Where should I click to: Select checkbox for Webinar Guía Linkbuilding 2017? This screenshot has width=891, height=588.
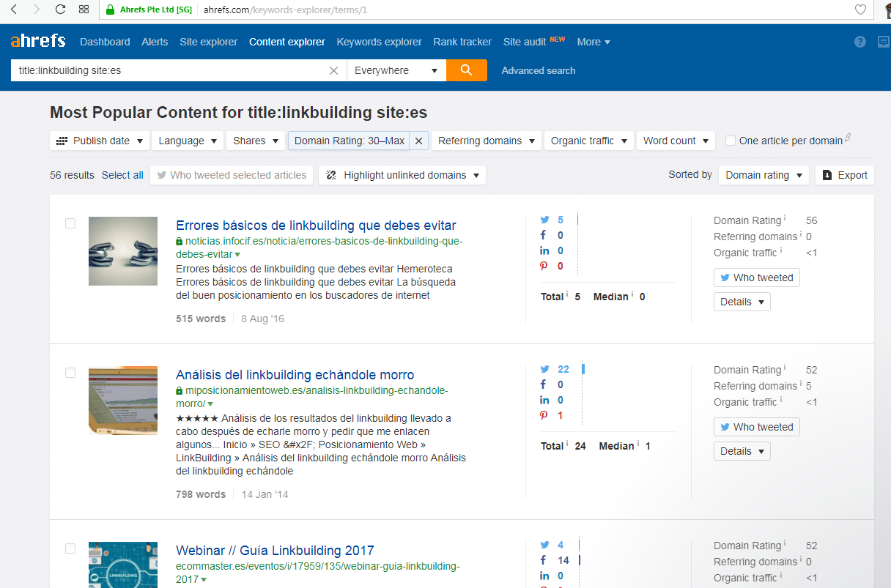(70, 548)
